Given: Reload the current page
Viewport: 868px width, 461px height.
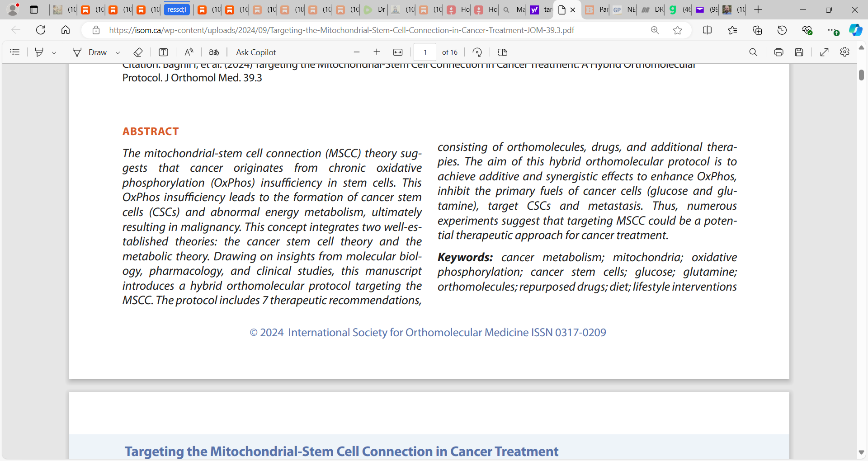Looking at the screenshot, I should 41,30.
